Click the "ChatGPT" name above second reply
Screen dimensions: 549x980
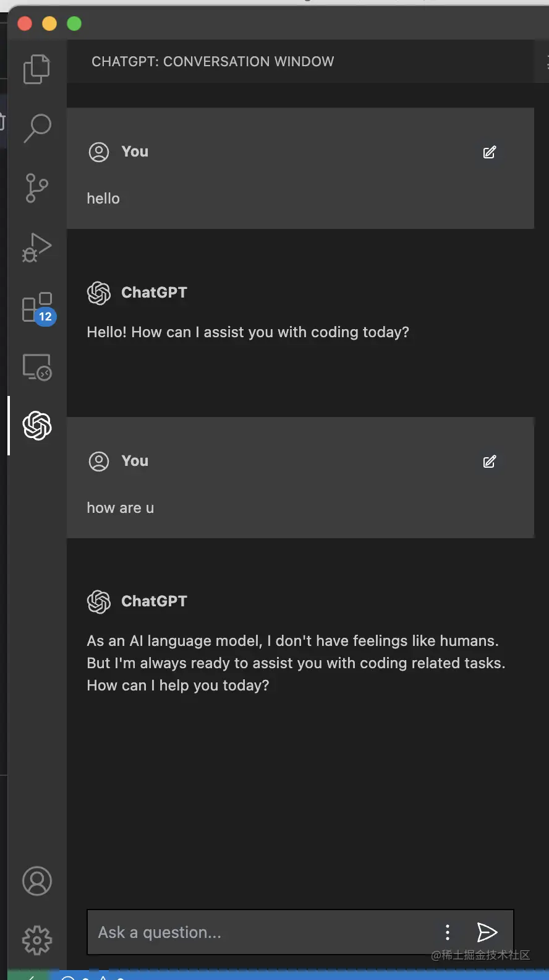(x=154, y=601)
